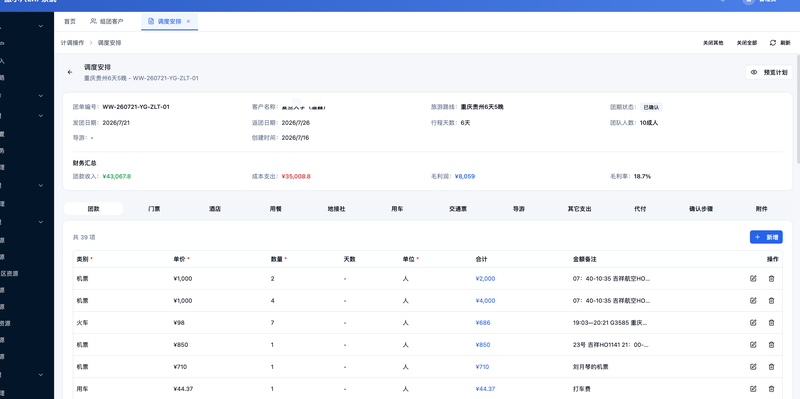Click the 调度安排 breadcrumb entry

click(110, 43)
